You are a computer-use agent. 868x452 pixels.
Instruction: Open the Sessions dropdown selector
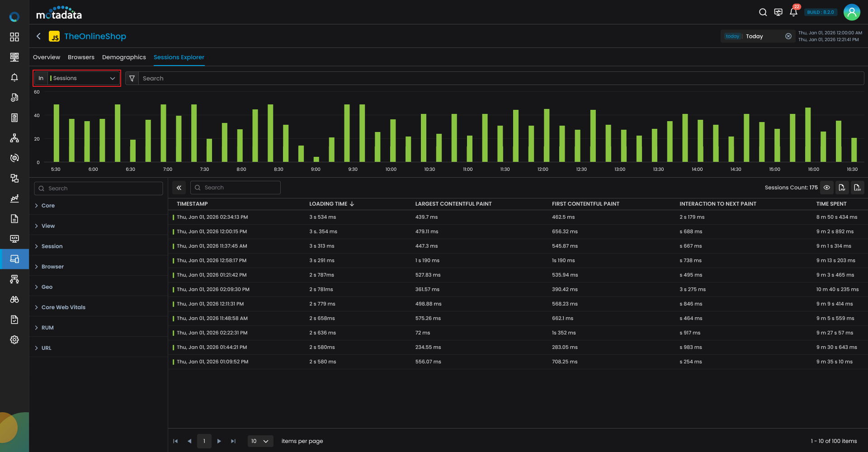coord(82,78)
